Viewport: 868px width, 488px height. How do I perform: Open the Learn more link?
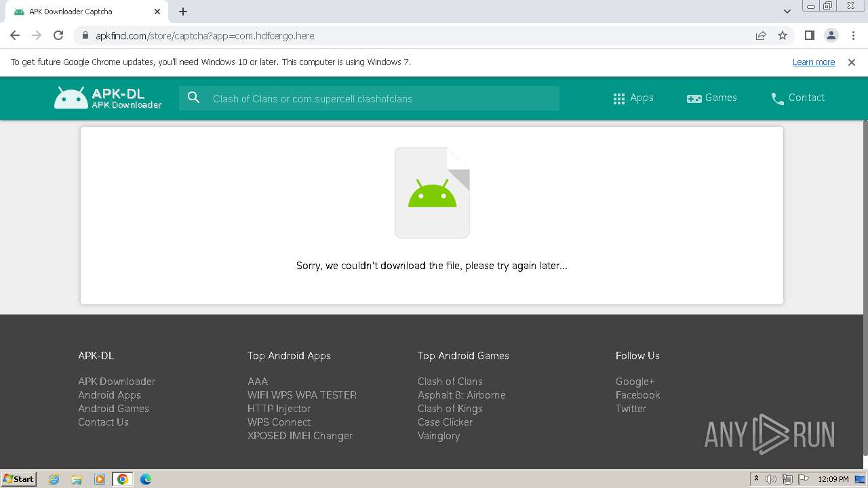click(x=814, y=62)
